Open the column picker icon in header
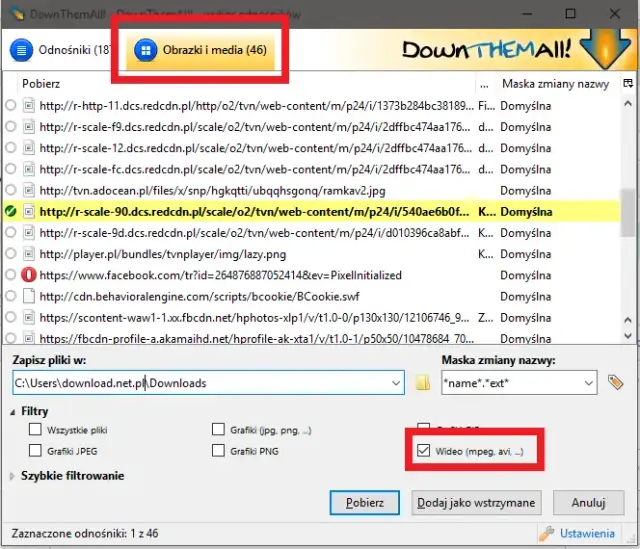The height and width of the screenshot is (549, 640). tap(628, 83)
